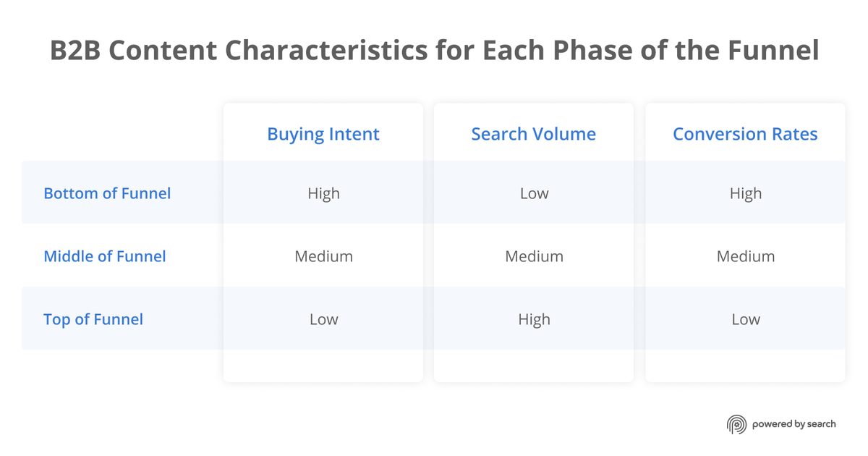Click Bottom of Funnel Buying Intent 'High'

[323, 193]
